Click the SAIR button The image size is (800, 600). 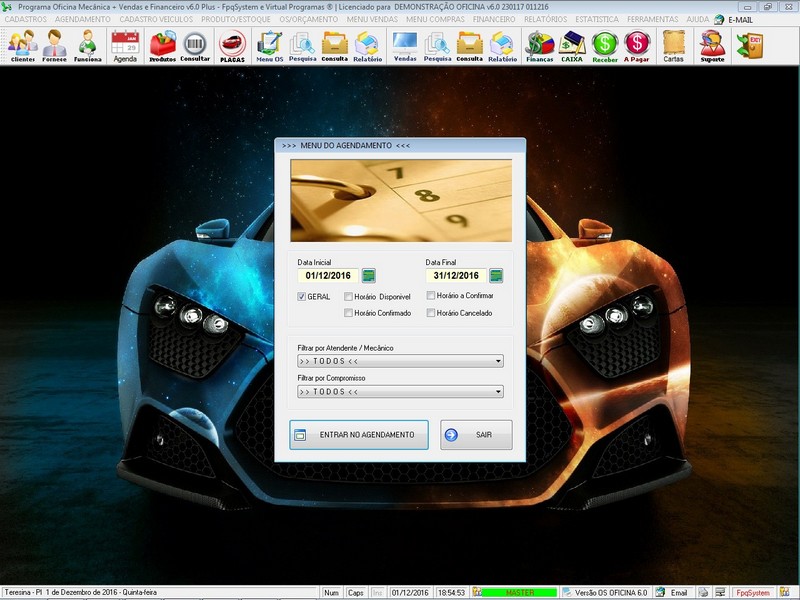click(476, 435)
